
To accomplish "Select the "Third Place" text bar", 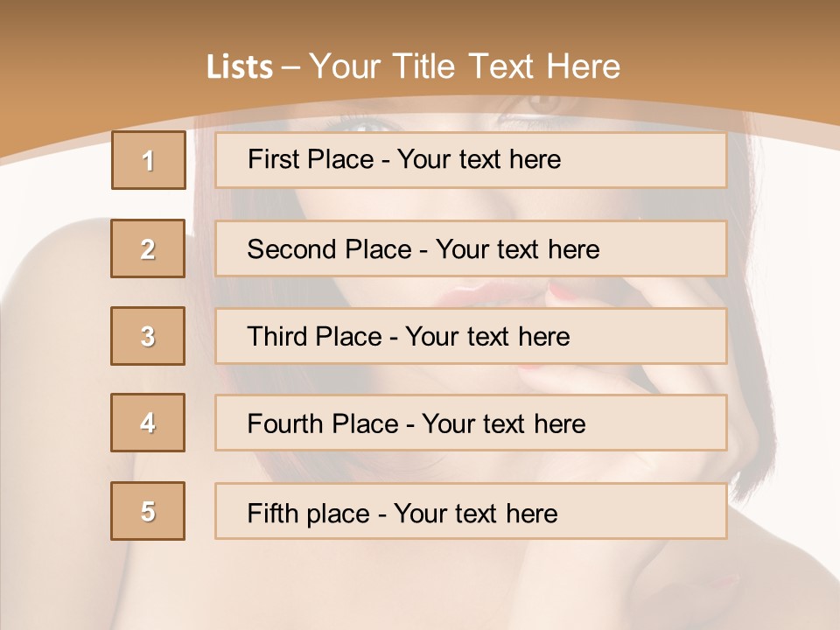I will (471, 336).
